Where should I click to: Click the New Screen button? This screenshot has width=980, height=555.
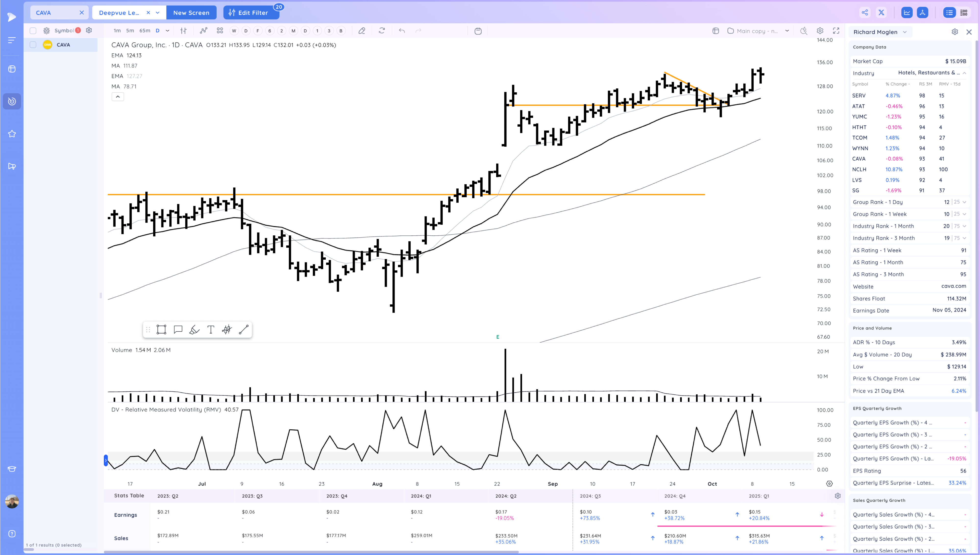(x=191, y=12)
